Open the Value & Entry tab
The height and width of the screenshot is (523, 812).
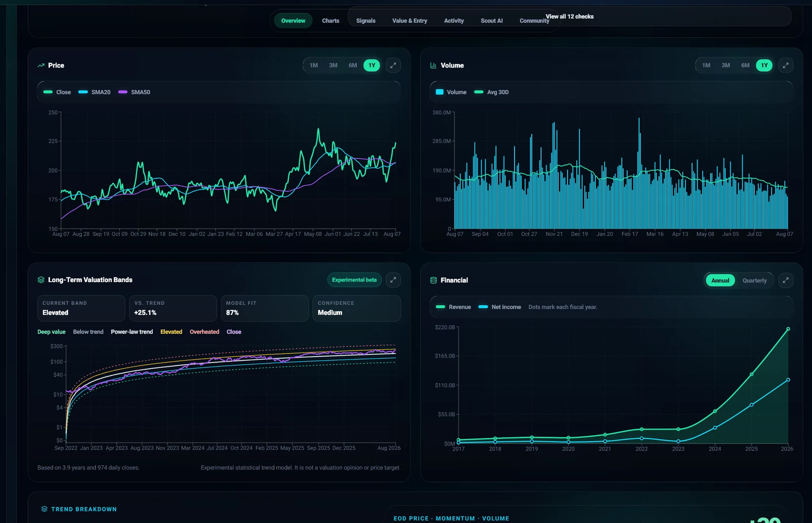(x=410, y=21)
